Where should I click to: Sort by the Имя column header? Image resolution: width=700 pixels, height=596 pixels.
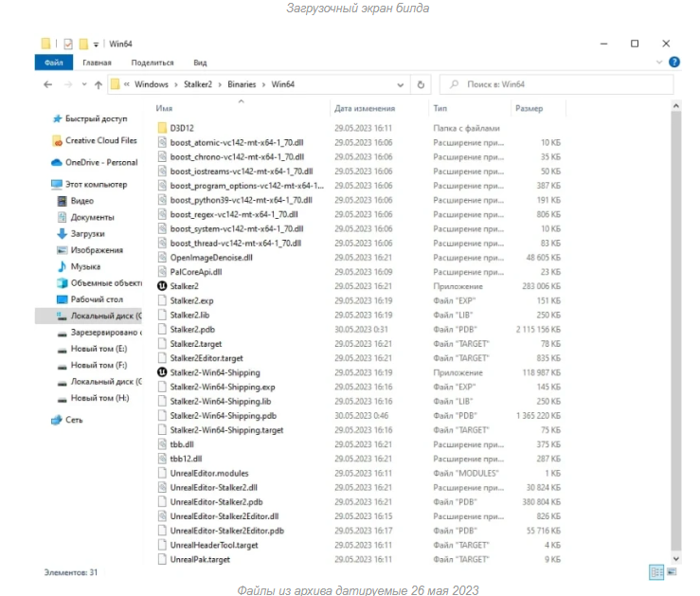tap(164, 108)
